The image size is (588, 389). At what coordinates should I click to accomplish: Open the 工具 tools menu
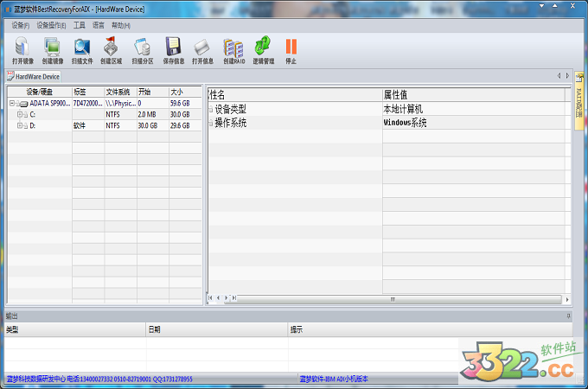click(80, 25)
